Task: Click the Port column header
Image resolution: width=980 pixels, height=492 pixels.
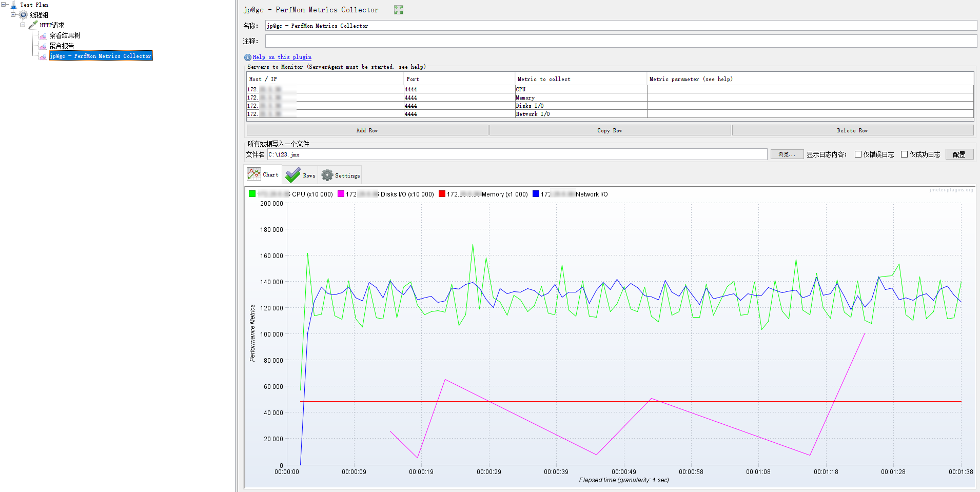Action: [459, 79]
